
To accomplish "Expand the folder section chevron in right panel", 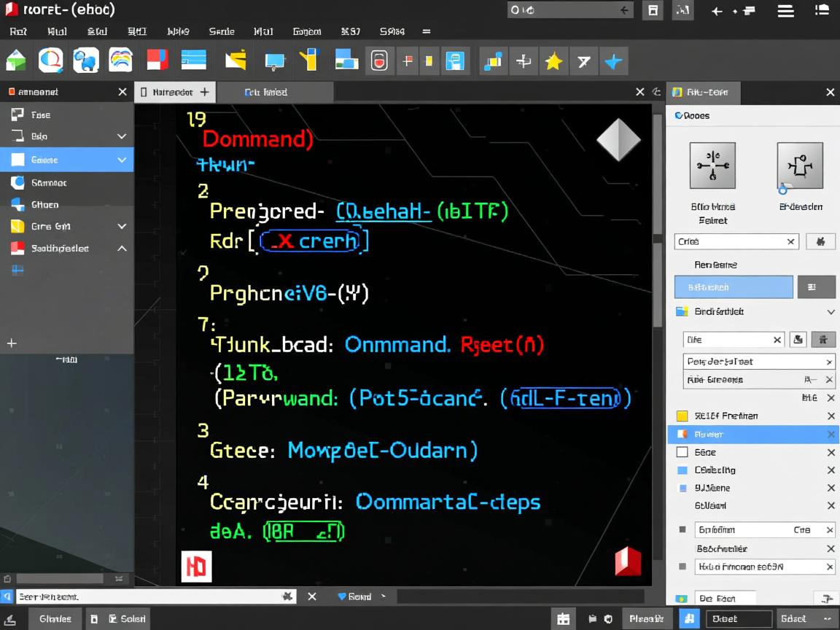I will (x=831, y=311).
